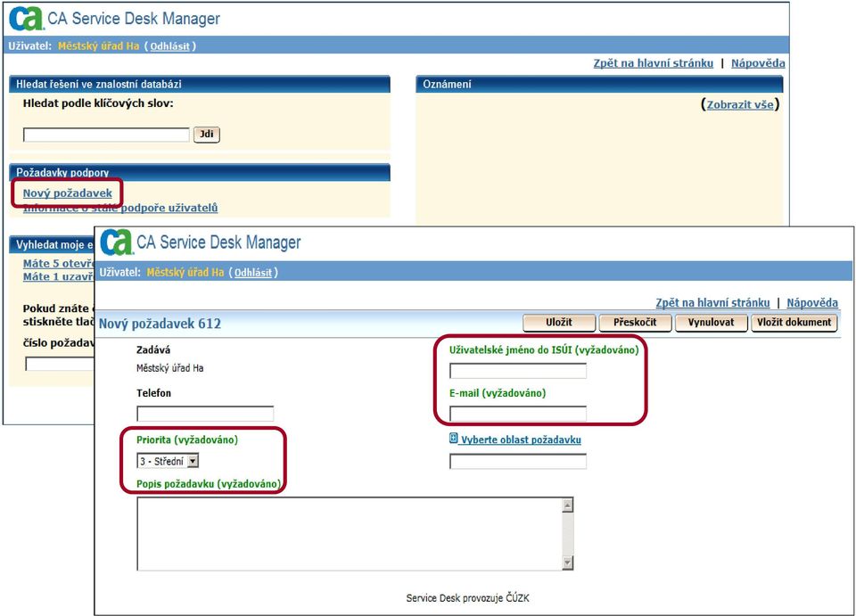Click Zpět na hlavní stránku in front window
Image resolution: width=856 pixels, height=616 pixels.
(712, 303)
